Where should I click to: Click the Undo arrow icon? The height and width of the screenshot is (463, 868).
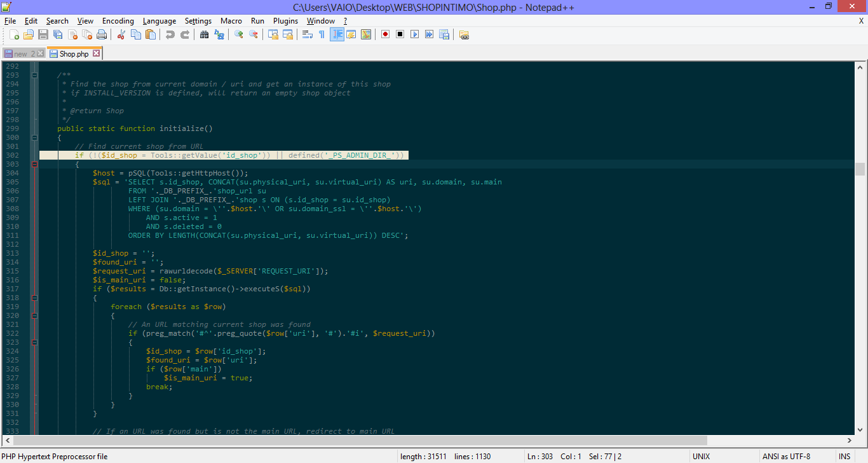[170, 34]
